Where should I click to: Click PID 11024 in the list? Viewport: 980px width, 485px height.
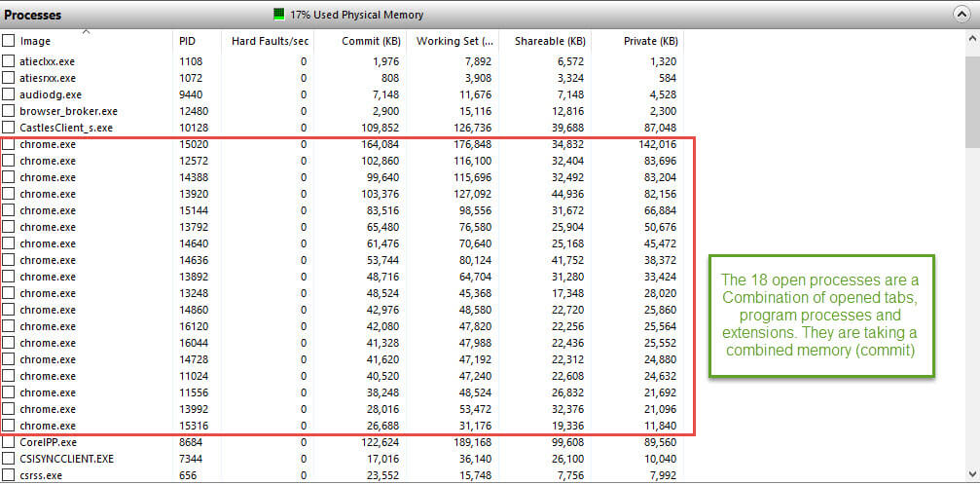[193, 376]
